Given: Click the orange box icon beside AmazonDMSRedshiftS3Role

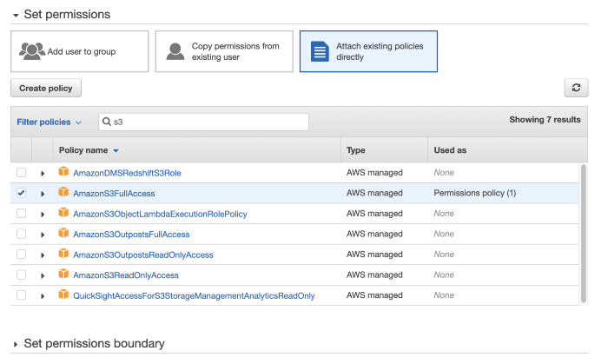Looking at the screenshot, I should pos(63,172).
